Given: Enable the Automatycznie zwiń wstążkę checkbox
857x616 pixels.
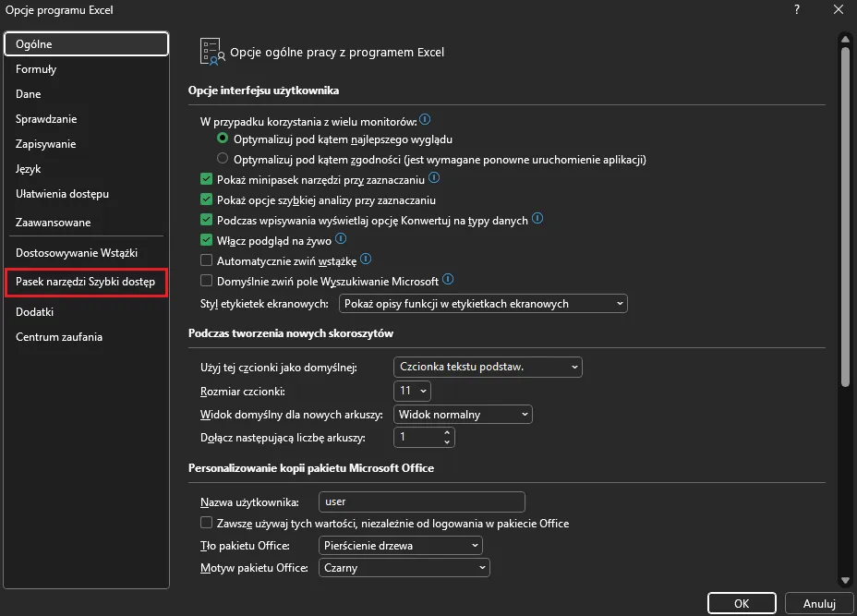Looking at the screenshot, I should (207, 260).
